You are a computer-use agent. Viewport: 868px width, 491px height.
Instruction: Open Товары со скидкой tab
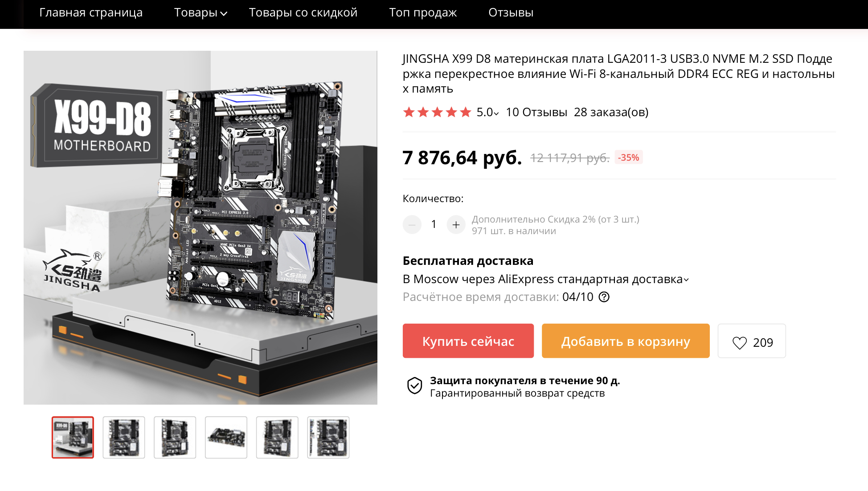[x=303, y=12]
